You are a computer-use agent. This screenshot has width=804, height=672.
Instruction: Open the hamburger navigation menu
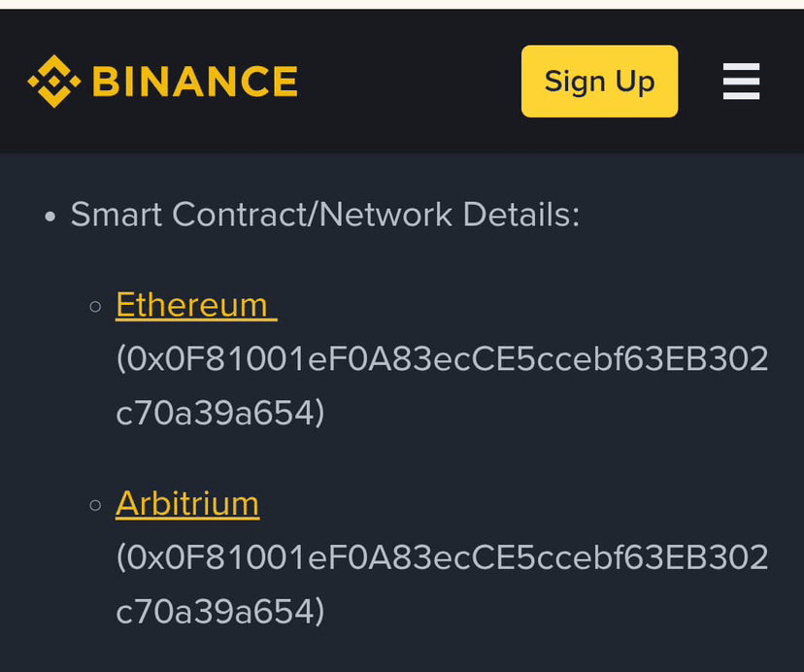click(x=741, y=81)
